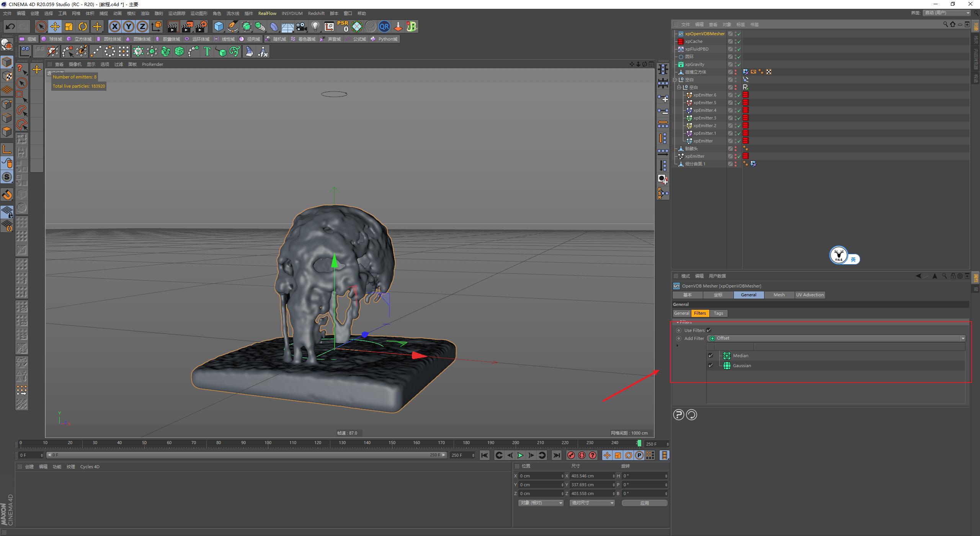Viewport: 980px width, 536px height.
Task: Click the Python域 field button
Action: pyautogui.click(x=384, y=39)
